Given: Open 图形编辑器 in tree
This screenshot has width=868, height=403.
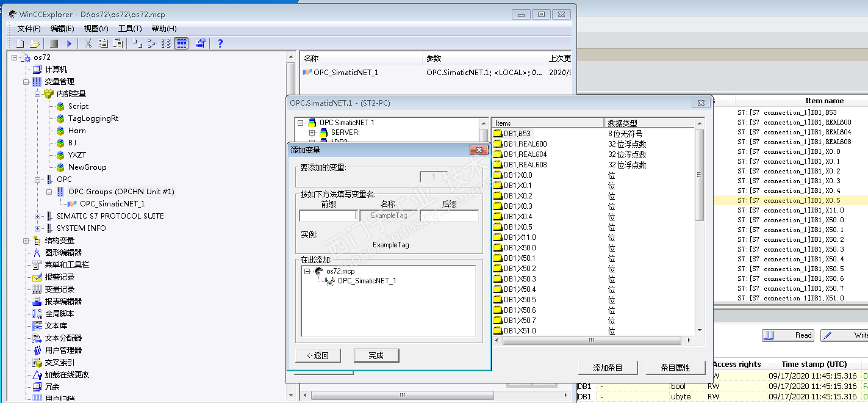Looking at the screenshot, I should [63, 252].
